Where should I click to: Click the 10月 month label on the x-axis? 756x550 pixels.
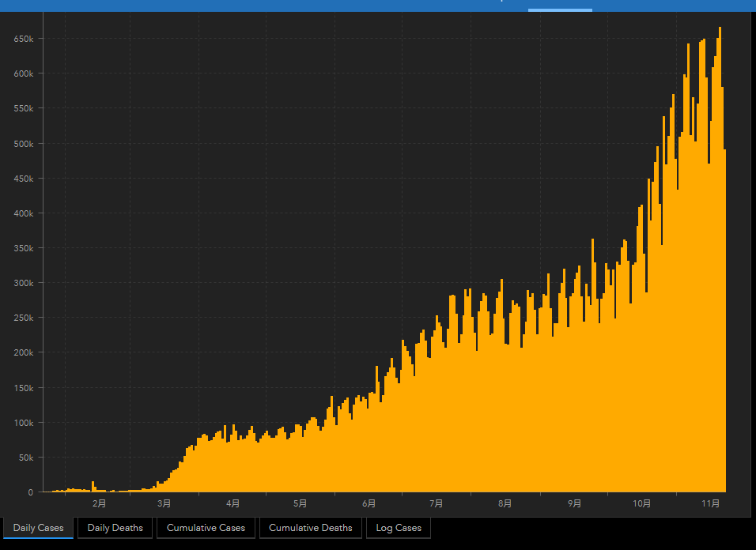click(x=642, y=503)
